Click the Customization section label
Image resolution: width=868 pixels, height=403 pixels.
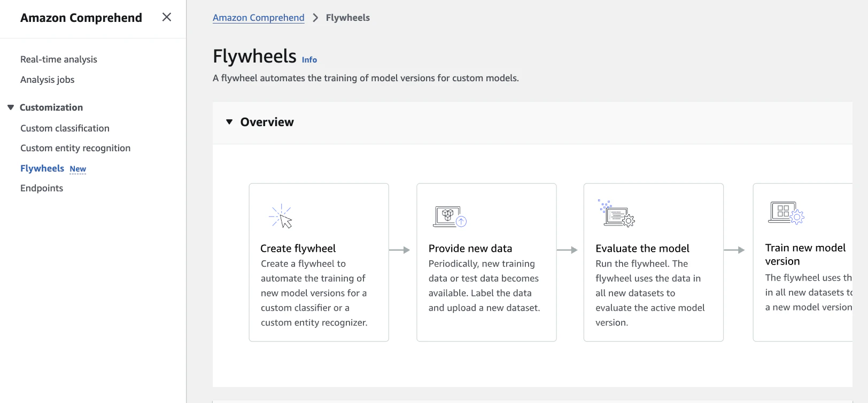51,107
